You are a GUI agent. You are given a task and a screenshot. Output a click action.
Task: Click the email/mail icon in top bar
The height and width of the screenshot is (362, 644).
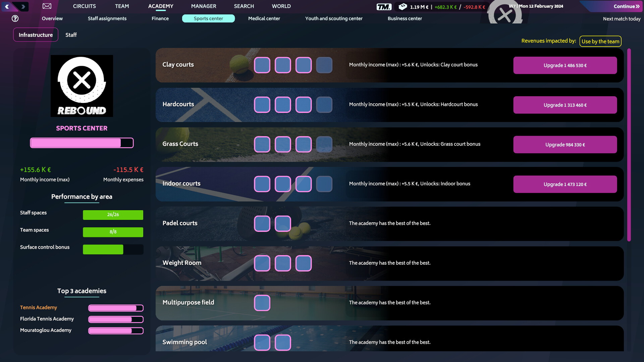[x=46, y=6]
